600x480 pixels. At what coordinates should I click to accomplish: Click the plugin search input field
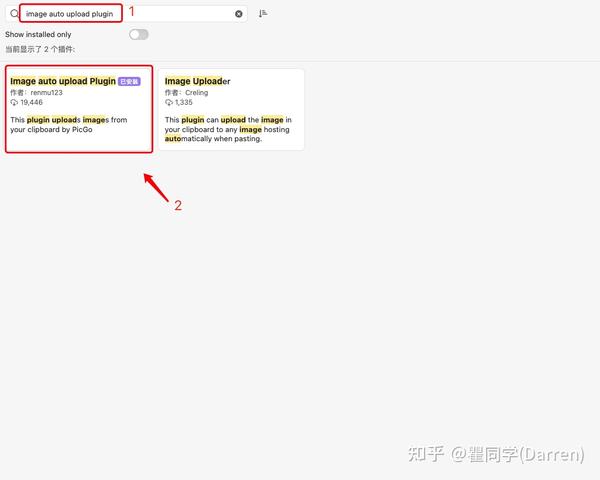pos(126,14)
